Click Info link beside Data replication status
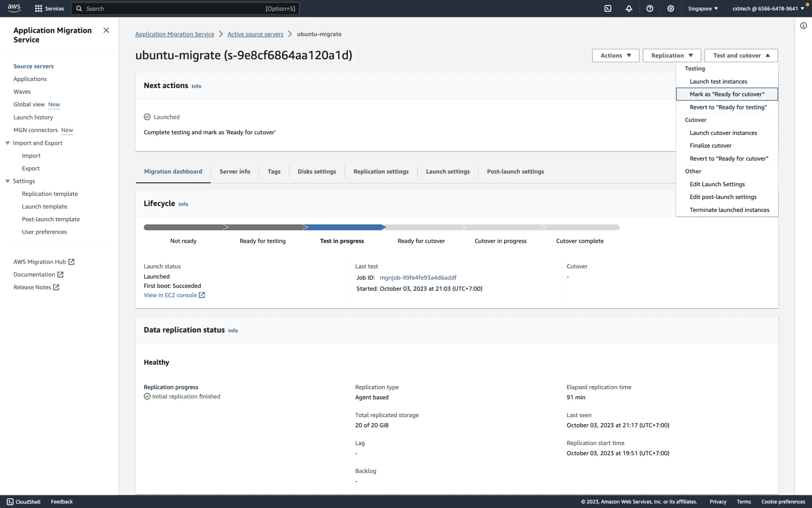Viewport: 812px width, 508px height. pyautogui.click(x=233, y=331)
